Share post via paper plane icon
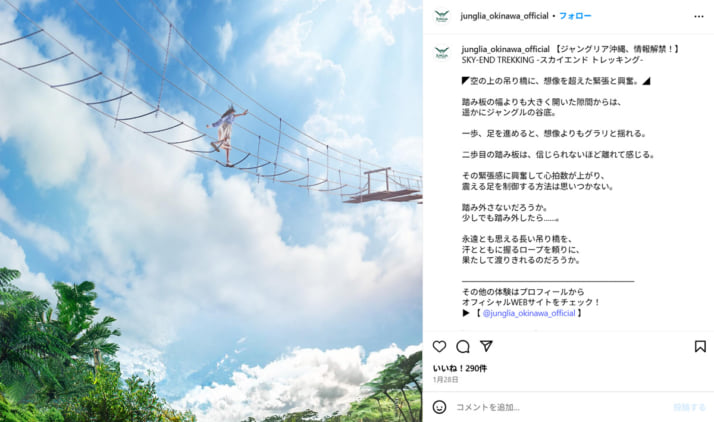The width and height of the screenshot is (714, 422). [x=486, y=346]
